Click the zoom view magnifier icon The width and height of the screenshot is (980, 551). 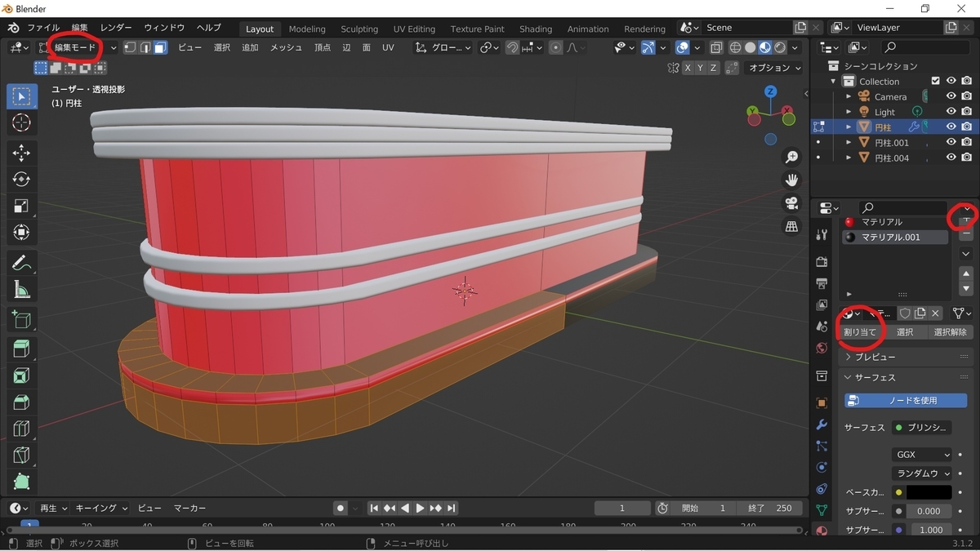(791, 157)
